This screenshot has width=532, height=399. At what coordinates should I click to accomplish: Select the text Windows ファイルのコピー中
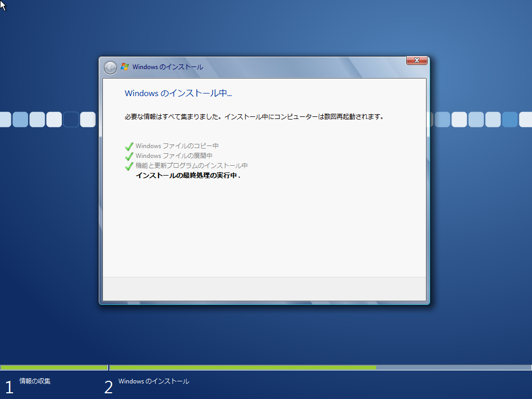[177, 146]
